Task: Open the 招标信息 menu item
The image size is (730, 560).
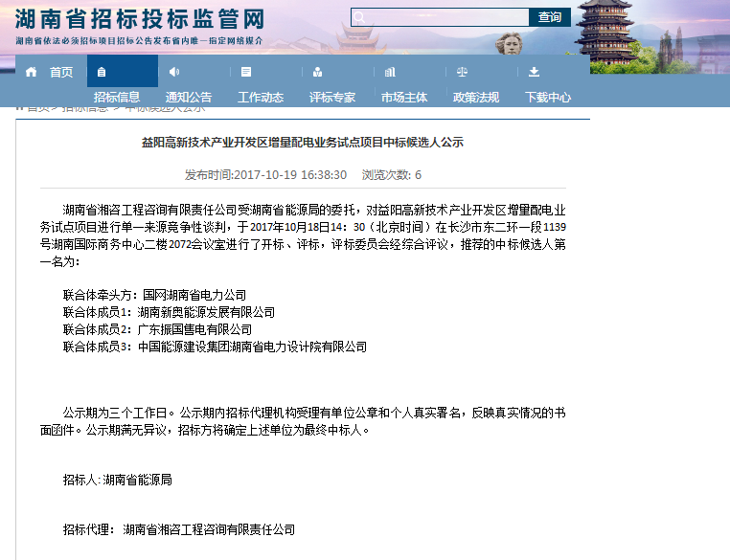Action: 117,97
